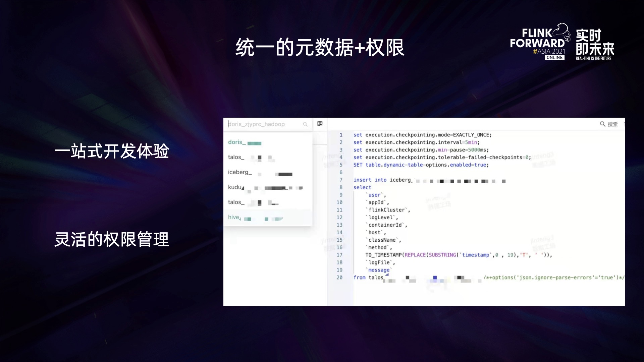Click line number 20 in the gutter
The height and width of the screenshot is (362, 644).
click(339, 278)
